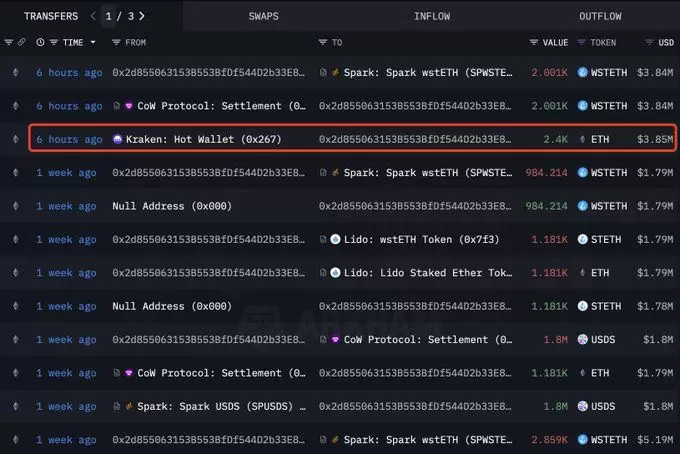This screenshot has width=680, height=454.
Task: Open the TIME column filter icon
Action: tap(54, 42)
